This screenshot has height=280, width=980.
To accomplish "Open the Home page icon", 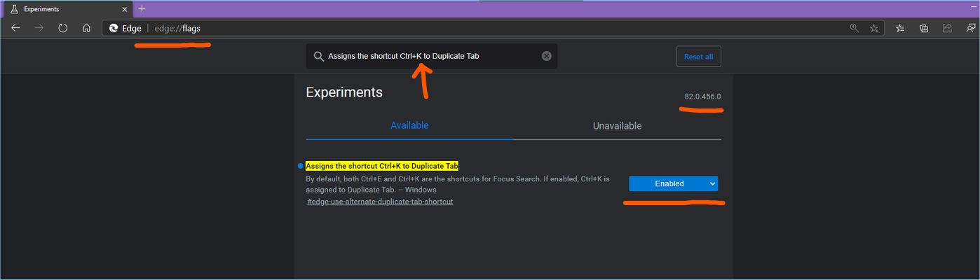I will pyautogui.click(x=86, y=29).
